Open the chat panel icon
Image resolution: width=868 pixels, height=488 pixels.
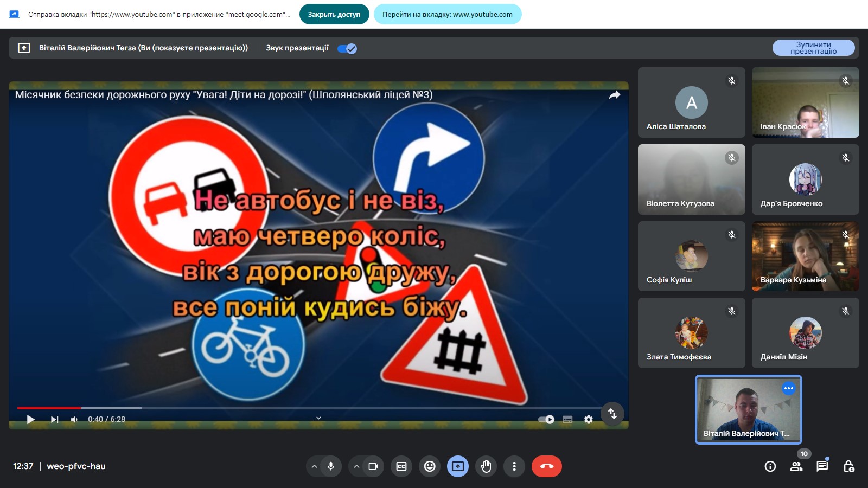pos(822,466)
